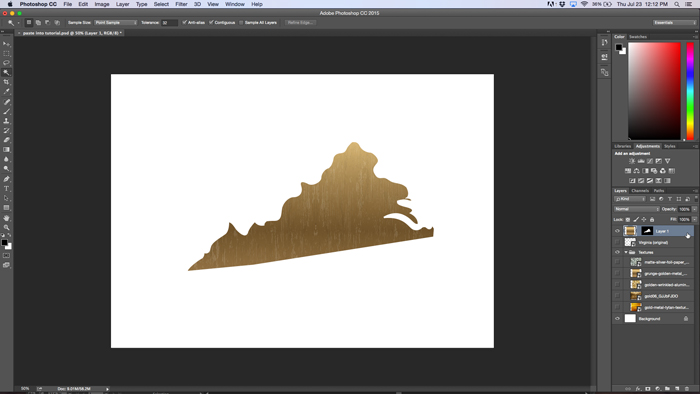700x394 pixels.
Task: Select the Eyedropper tool
Action: (6, 91)
